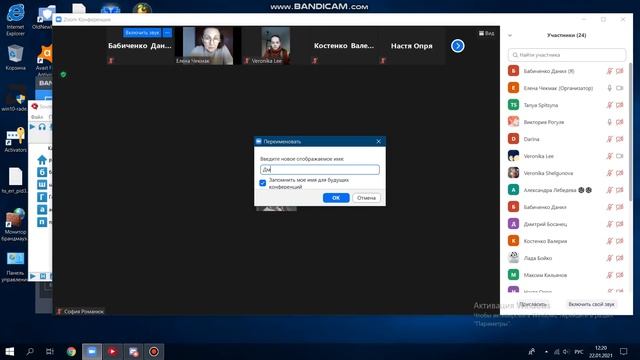
Task: Close the Переименовать dialog with X
Action: 378,141
